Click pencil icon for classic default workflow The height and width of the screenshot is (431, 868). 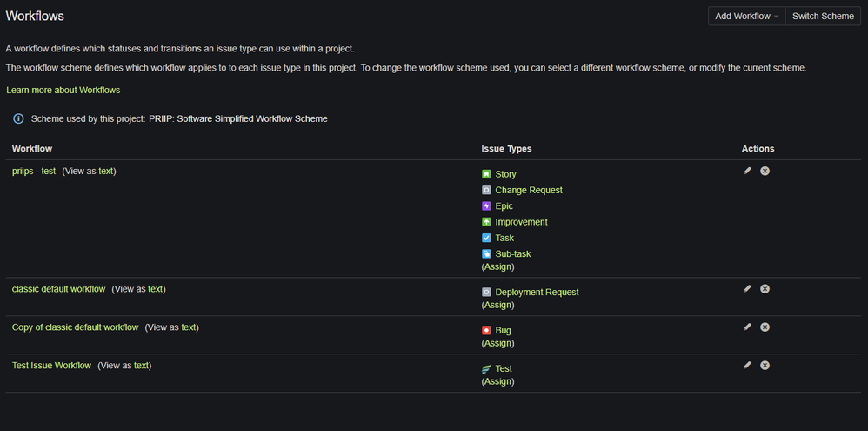tap(747, 288)
